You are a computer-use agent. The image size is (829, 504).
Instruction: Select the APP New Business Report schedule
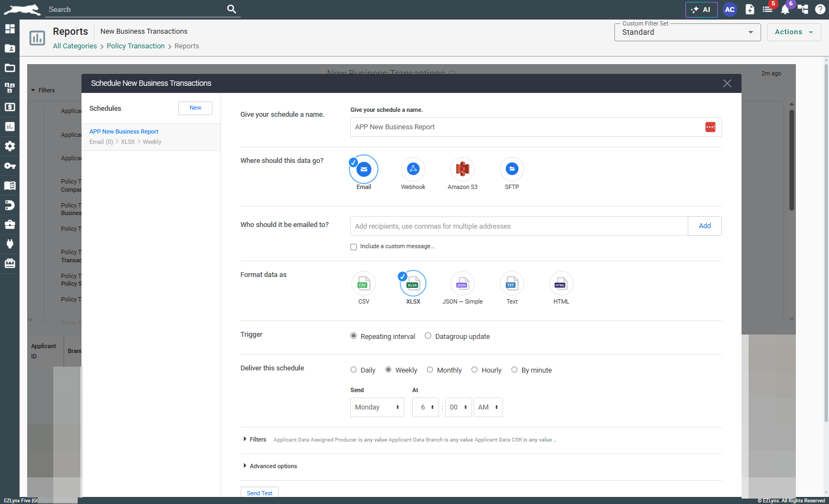coord(151,137)
